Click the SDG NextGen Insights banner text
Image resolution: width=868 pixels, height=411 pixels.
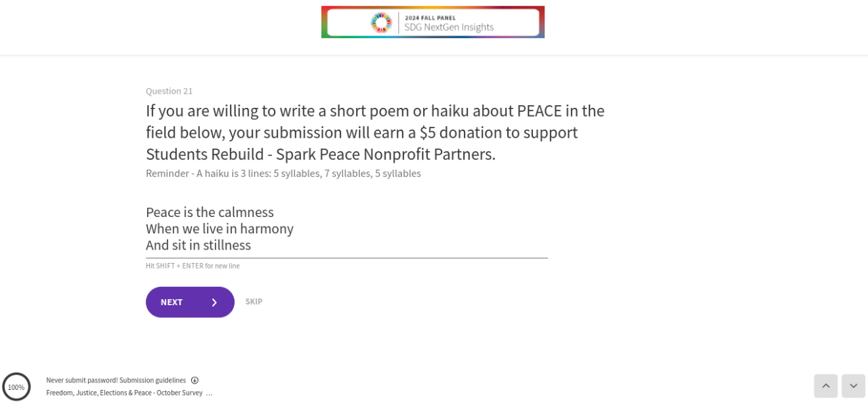pos(449,27)
